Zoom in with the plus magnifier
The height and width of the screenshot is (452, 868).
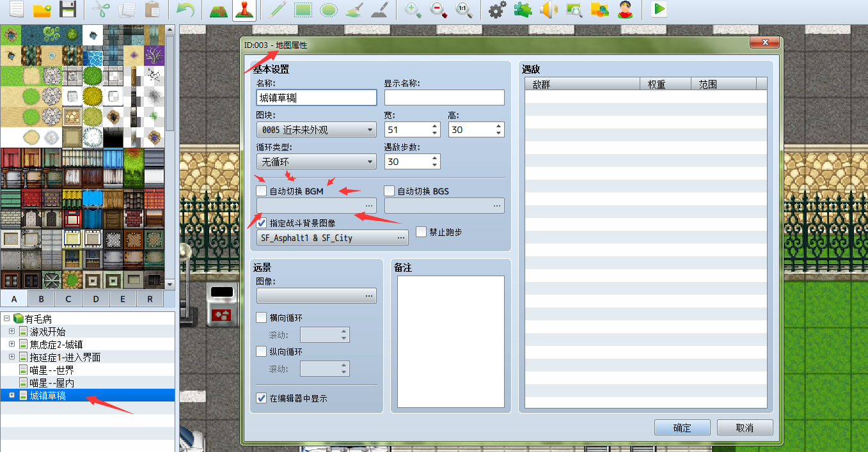(413, 10)
